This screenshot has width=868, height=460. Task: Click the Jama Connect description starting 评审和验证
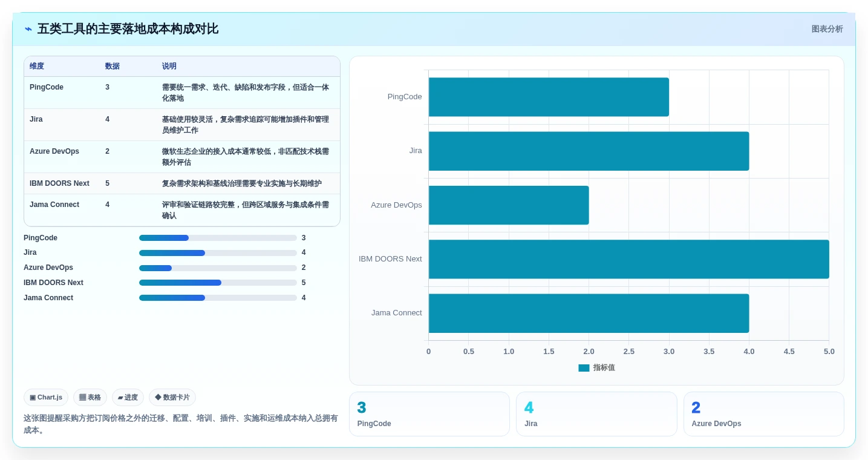[x=246, y=210]
